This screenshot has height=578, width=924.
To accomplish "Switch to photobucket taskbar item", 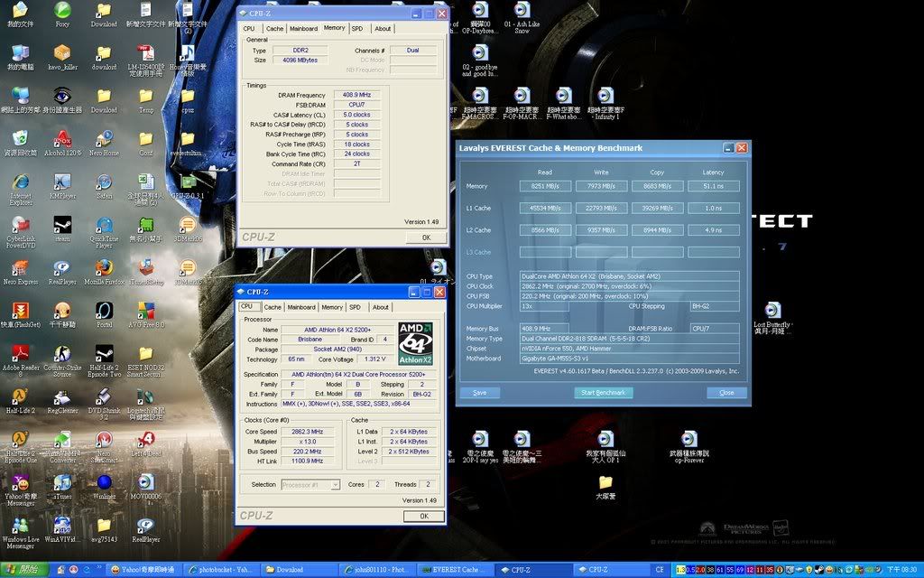I will 222,570.
